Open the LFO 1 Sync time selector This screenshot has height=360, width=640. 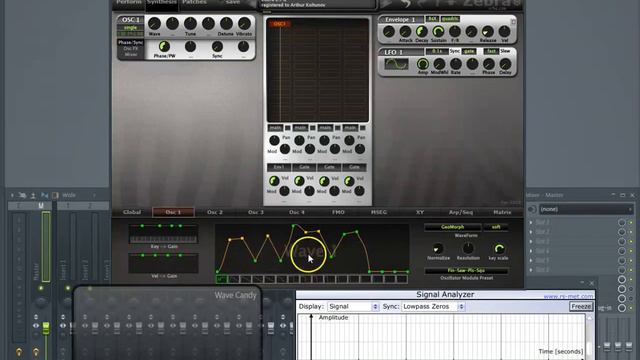click(437, 51)
